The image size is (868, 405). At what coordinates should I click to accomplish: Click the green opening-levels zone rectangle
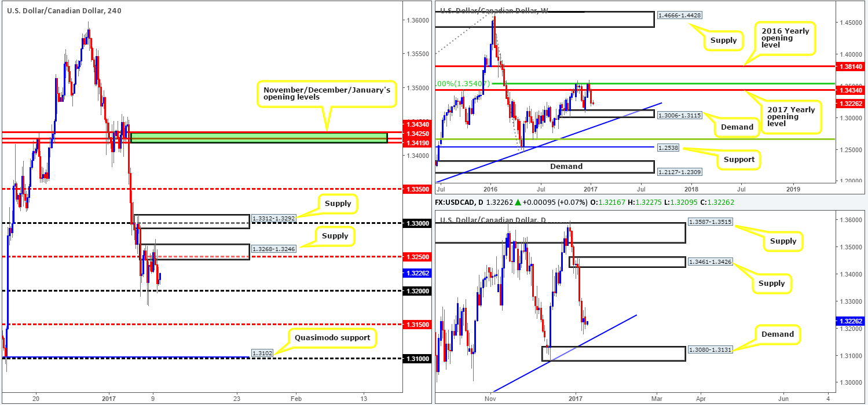259,138
